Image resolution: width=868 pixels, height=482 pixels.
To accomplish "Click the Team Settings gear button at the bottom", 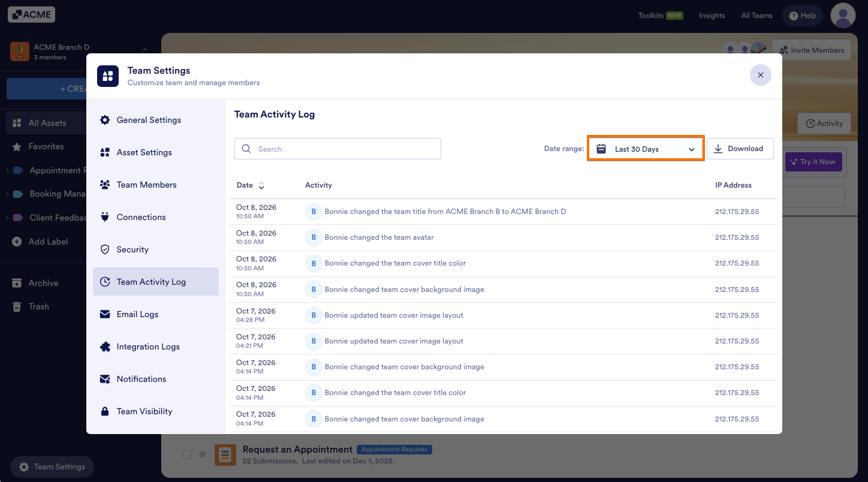I will [x=52, y=467].
